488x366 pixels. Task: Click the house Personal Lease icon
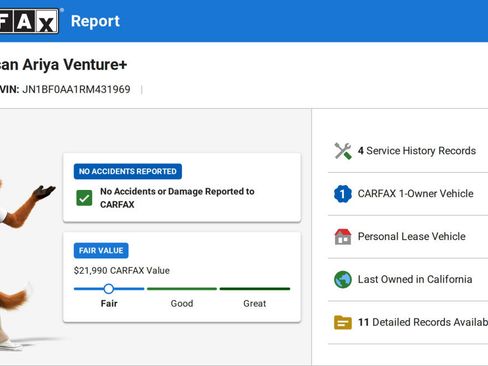coord(343,237)
